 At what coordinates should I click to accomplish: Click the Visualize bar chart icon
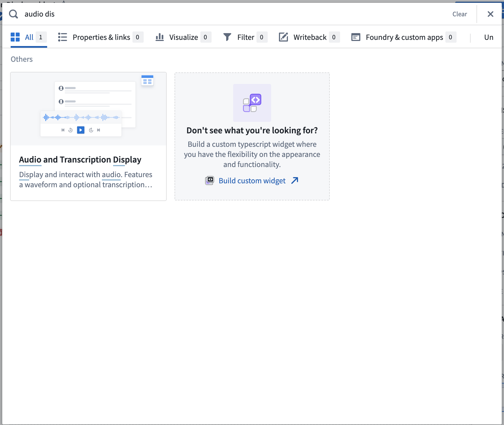[x=160, y=37]
